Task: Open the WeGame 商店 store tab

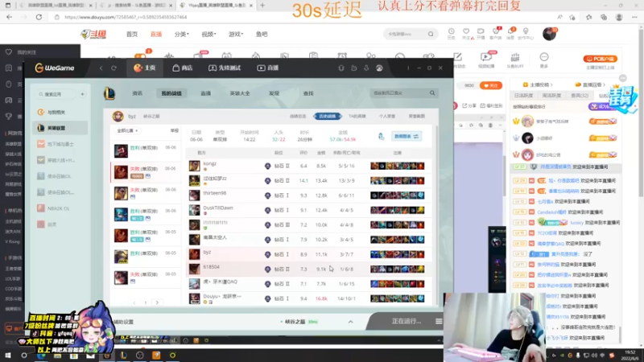Action: coord(183,68)
